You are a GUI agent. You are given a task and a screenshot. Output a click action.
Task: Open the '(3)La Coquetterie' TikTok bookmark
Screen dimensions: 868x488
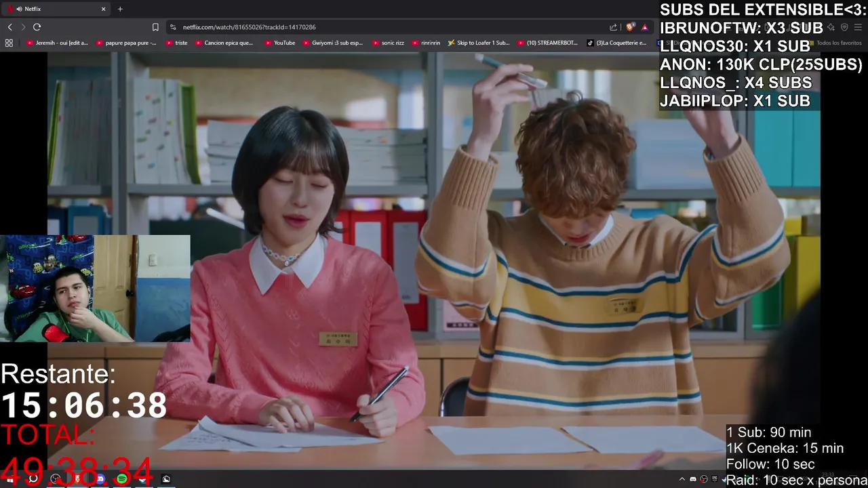[617, 43]
